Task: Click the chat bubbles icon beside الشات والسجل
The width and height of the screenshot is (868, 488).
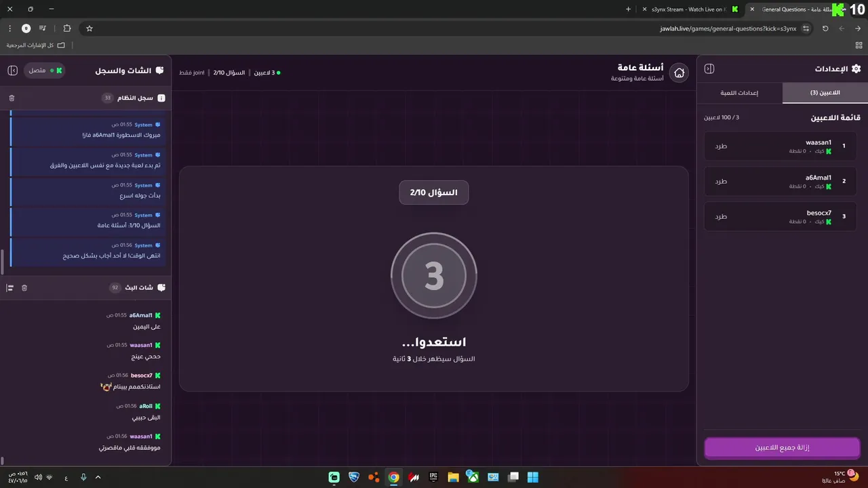Action: (160, 70)
